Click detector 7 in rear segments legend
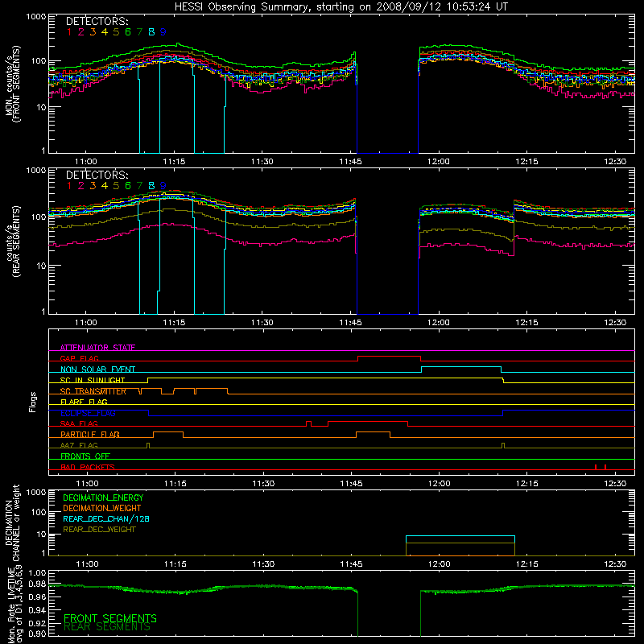This screenshot has width=644, height=644. 139,186
